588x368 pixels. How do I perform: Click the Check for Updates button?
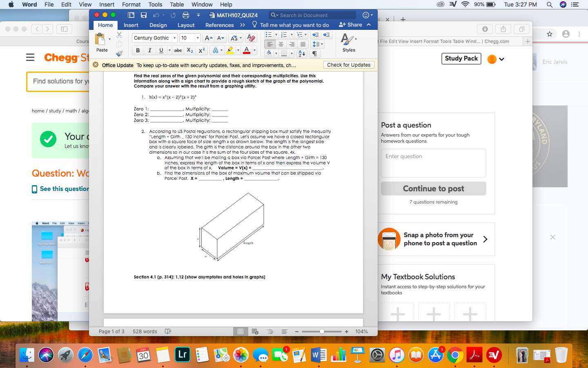(x=349, y=65)
